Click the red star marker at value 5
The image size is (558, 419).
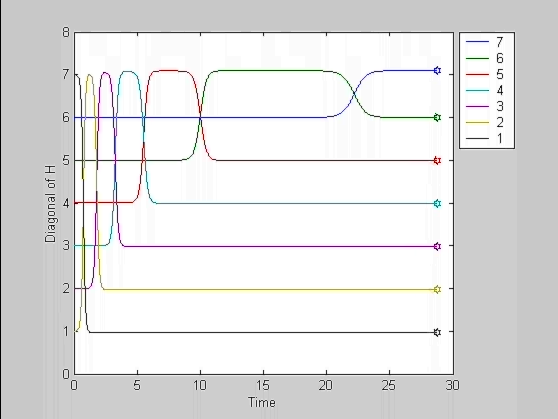tap(437, 161)
